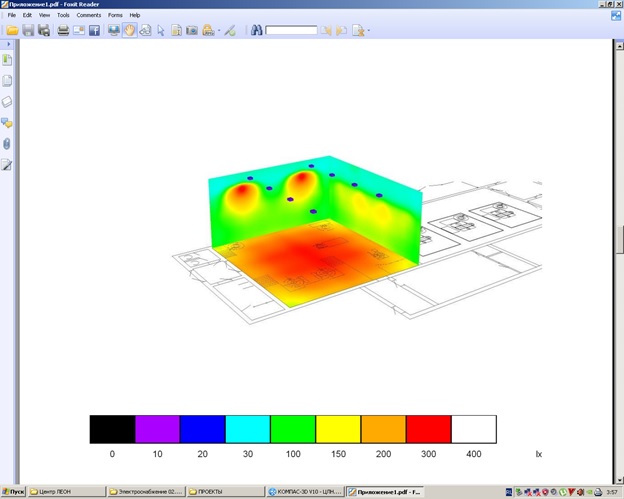Image resolution: width=624 pixels, height=499 pixels.
Task: Open the Forms menu
Action: (115, 15)
